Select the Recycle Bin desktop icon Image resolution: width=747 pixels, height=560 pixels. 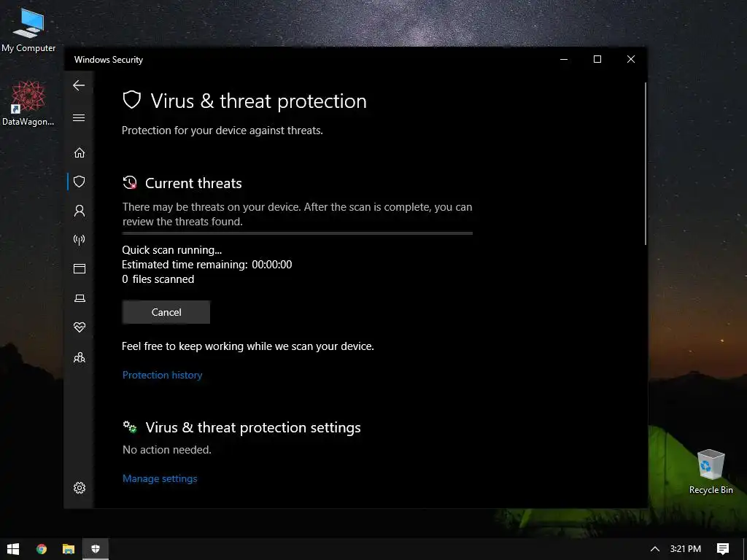click(x=711, y=472)
